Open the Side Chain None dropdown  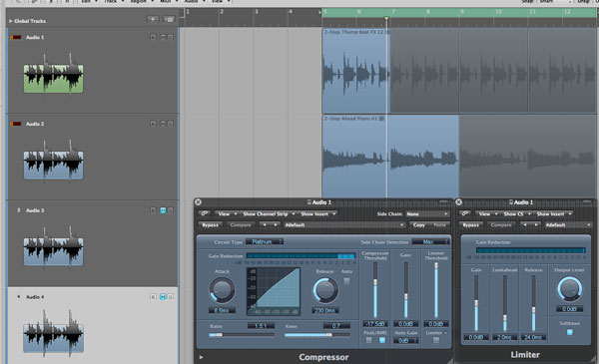pos(426,214)
